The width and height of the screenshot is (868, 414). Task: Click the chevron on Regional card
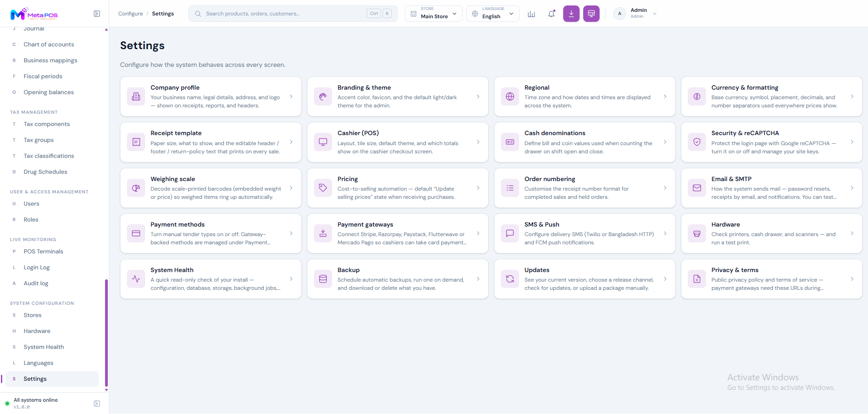coord(665,96)
